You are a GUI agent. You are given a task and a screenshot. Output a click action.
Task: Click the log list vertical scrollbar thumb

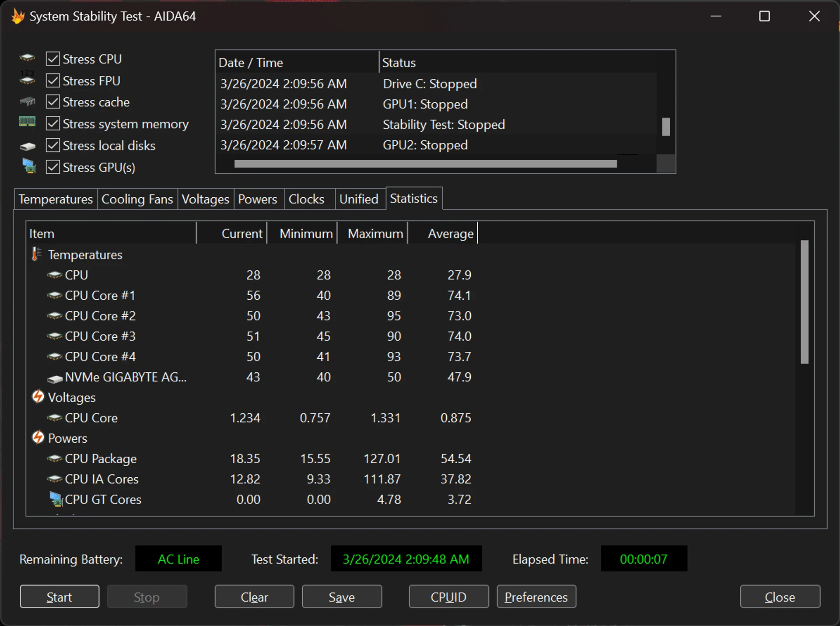(666, 127)
